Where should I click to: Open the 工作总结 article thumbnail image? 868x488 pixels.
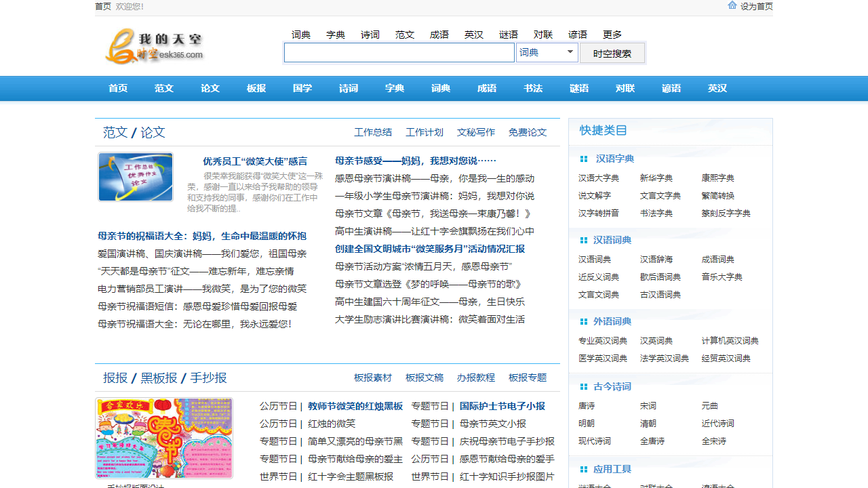point(136,177)
